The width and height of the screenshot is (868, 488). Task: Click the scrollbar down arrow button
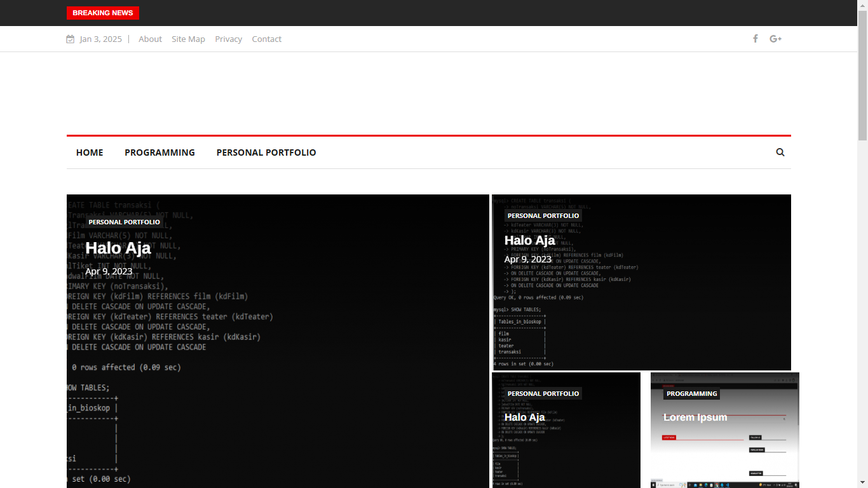pyautogui.click(x=862, y=483)
